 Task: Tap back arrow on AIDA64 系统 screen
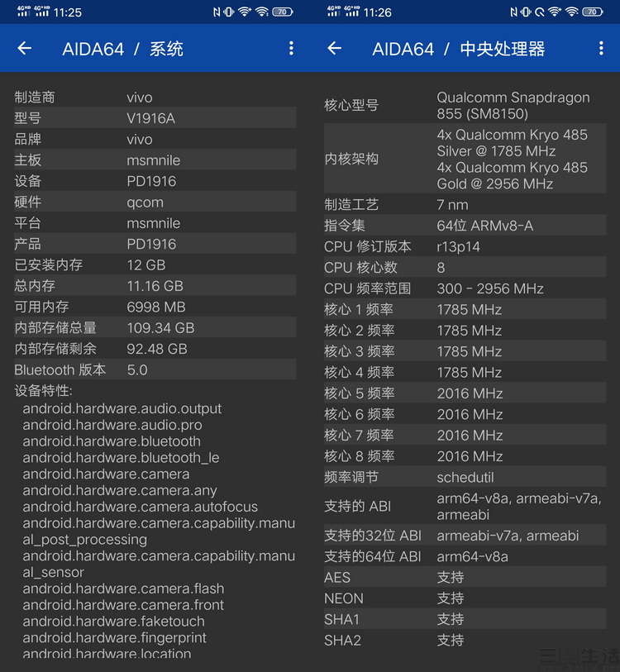tap(25, 49)
